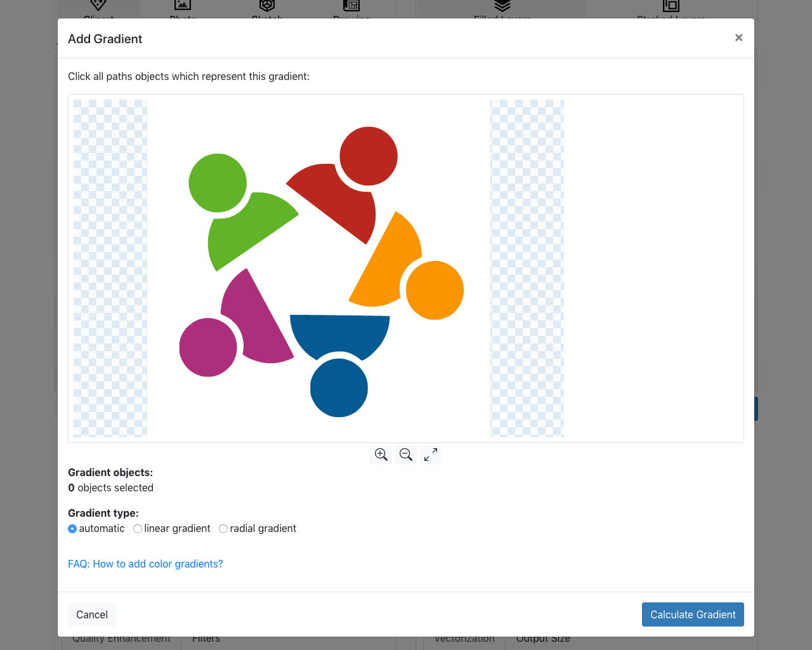This screenshot has height=650, width=812.
Task: Select the linear gradient option
Action: (x=138, y=529)
